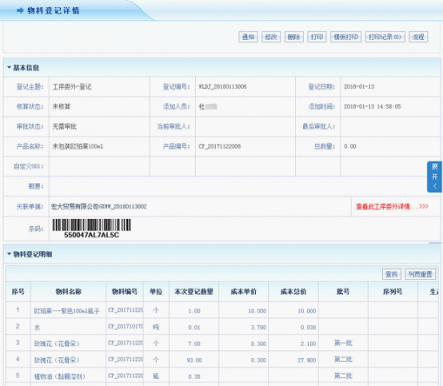
Task: Click the 成本单价 column header
Action: [x=243, y=292]
